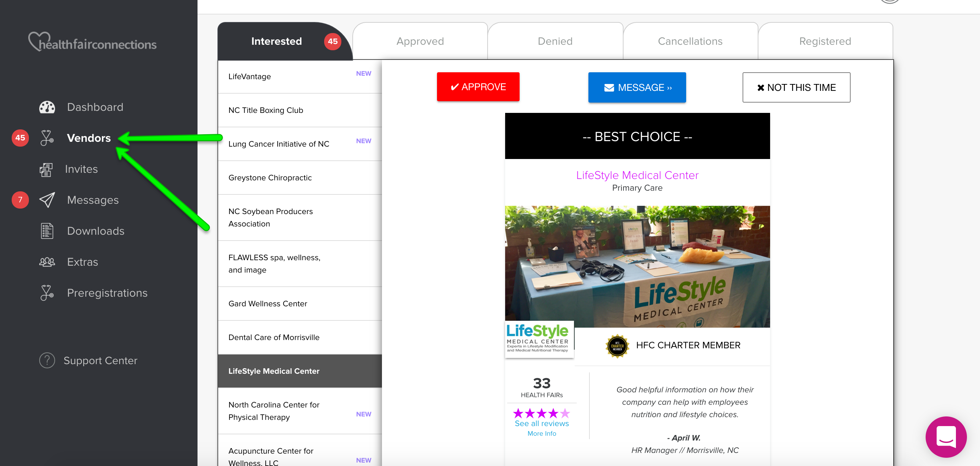Click the Vendors stethoscope icon
This screenshot has height=466, width=980.
tap(47, 138)
